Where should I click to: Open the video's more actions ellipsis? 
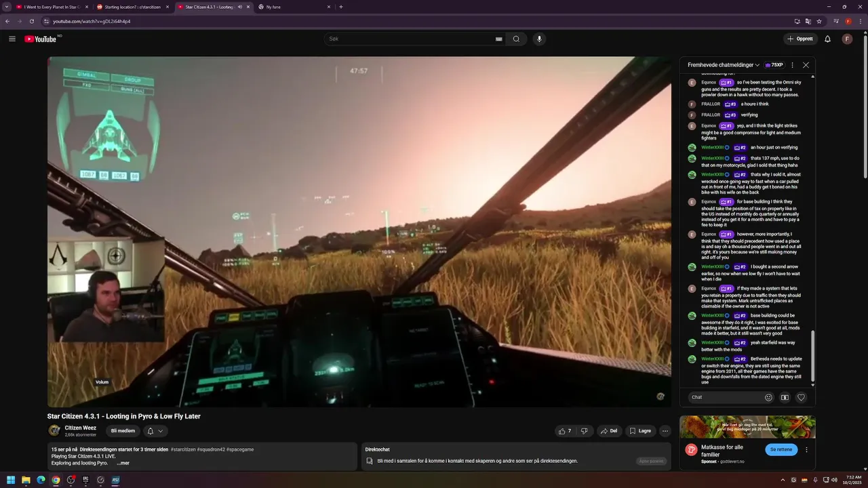point(665,430)
